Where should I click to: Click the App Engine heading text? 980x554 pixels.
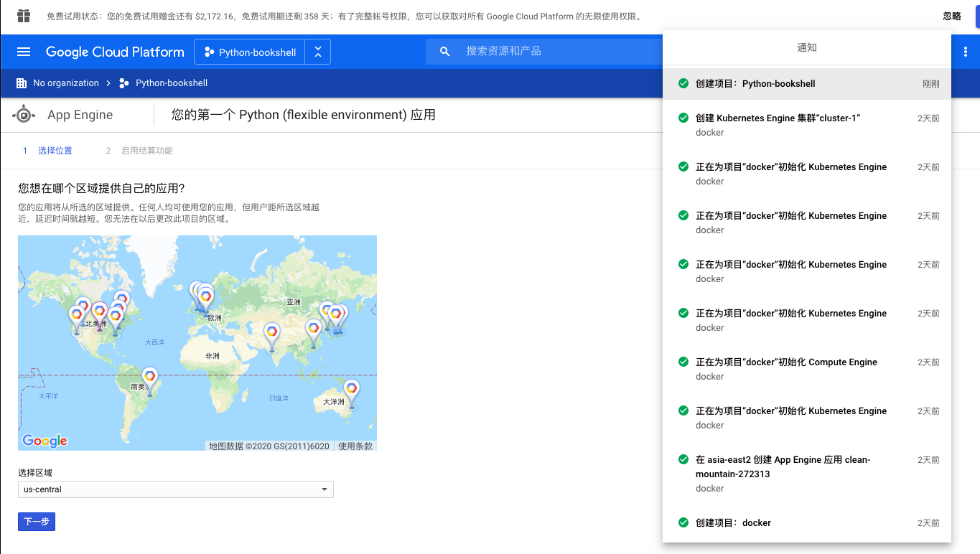[x=80, y=115]
